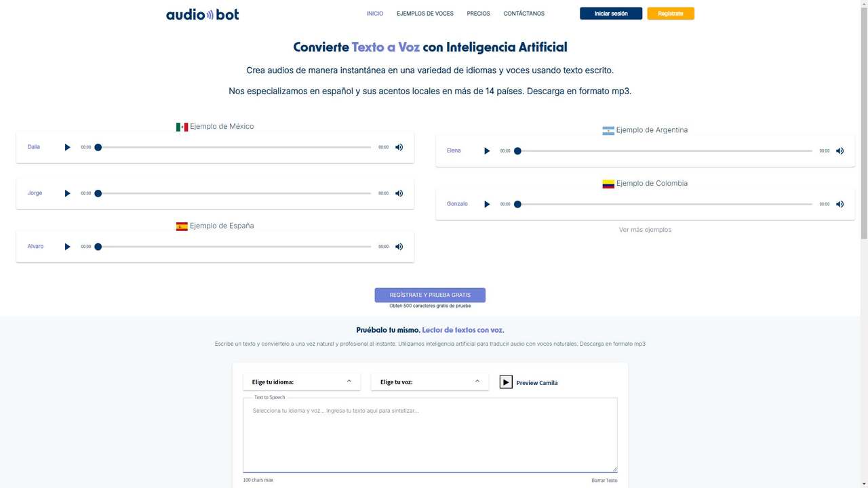Mute the Elena audio player
The image size is (868, 488).
[x=840, y=151]
